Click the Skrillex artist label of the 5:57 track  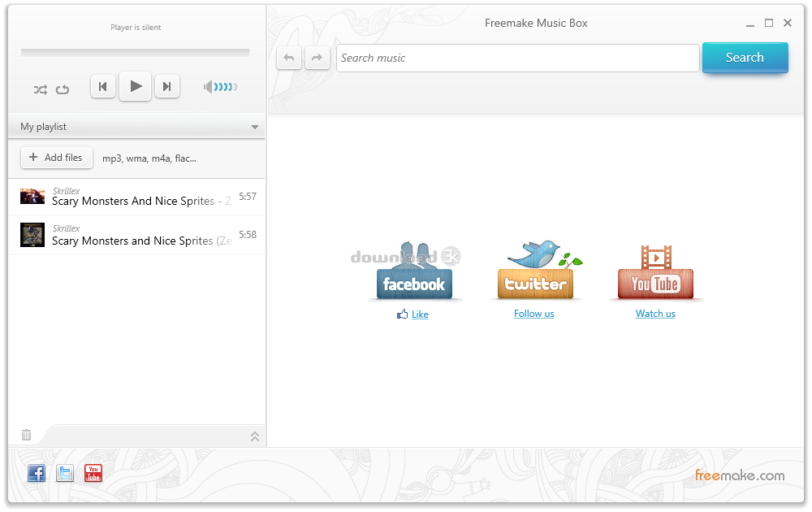tap(66, 191)
